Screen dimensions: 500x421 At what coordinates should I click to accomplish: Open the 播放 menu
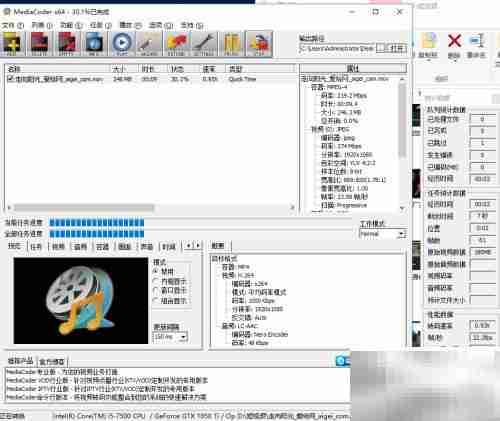pos(130,25)
